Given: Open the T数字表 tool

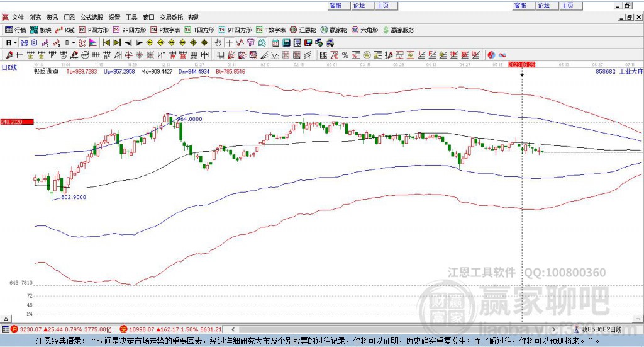Looking at the screenshot, I should (270, 30).
